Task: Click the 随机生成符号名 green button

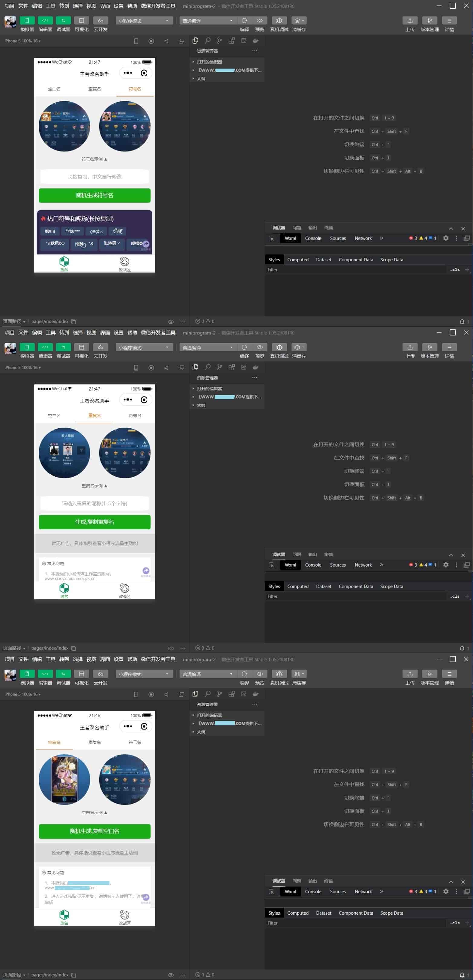Action: [x=94, y=195]
